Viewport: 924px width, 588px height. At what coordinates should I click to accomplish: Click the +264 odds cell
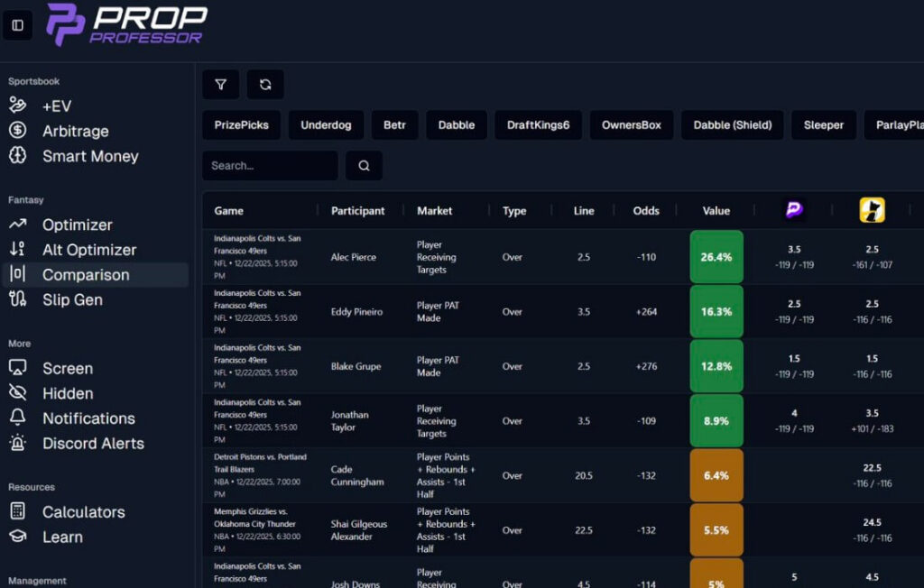646,312
